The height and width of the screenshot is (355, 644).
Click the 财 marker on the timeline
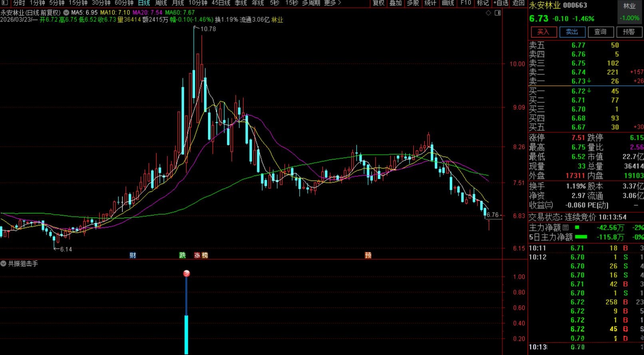[x=133, y=255]
